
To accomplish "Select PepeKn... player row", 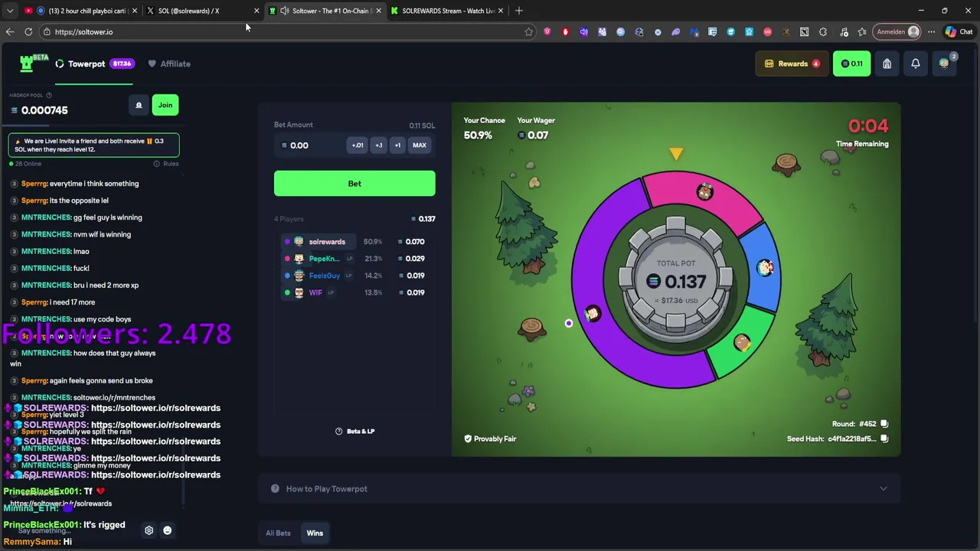I will pyautogui.click(x=354, y=259).
